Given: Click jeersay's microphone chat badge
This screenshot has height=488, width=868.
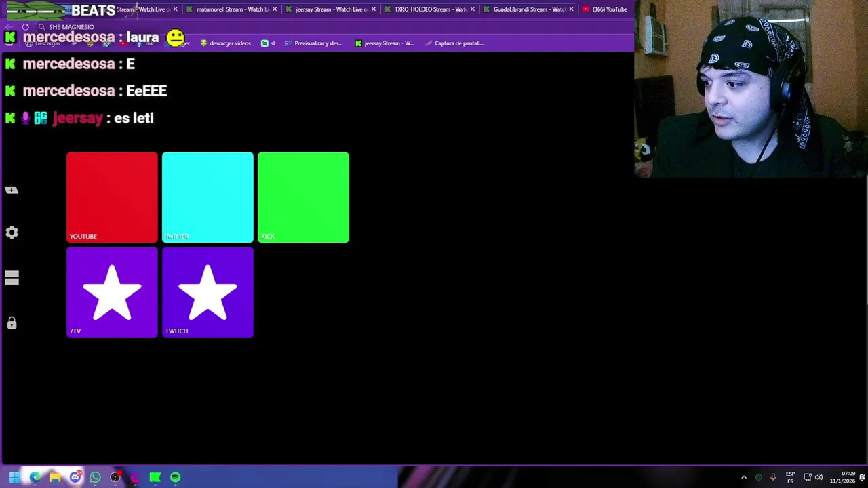Looking at the screenshot, I should (26, 118).
